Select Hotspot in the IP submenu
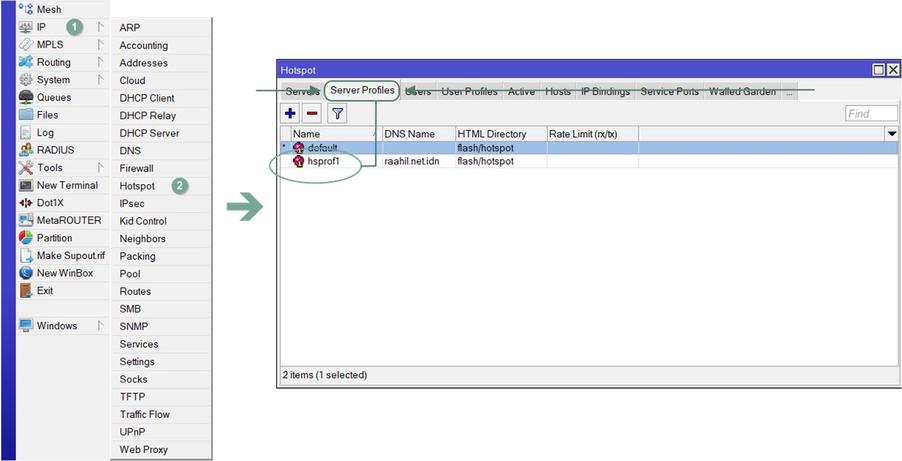902x461 pixels. (x=137, y=186)
